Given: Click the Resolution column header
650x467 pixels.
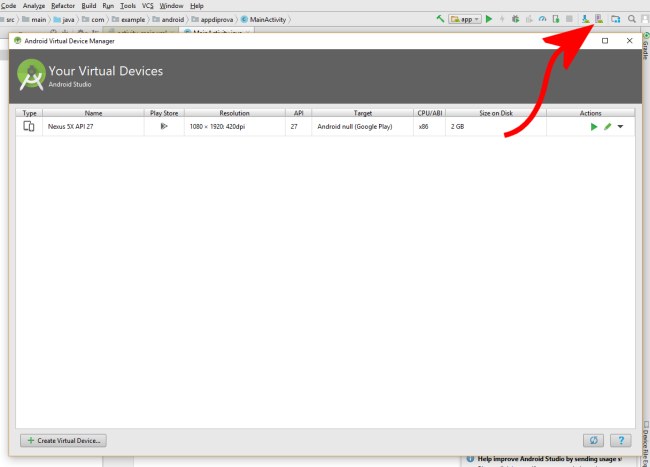Looking at the screenshot, I should click(235, 113).
